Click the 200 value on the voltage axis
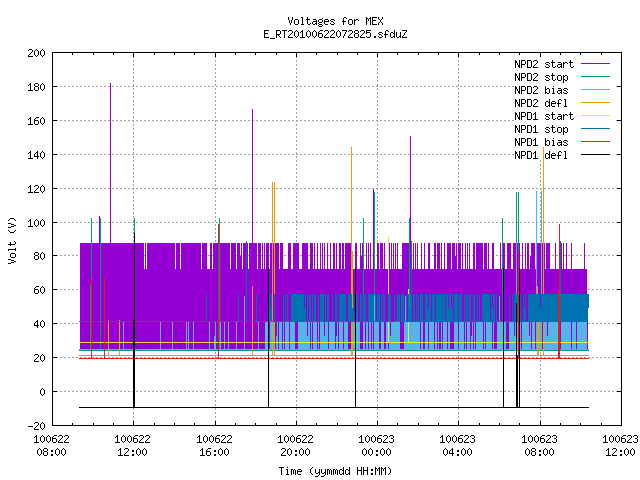Viewport: 640px width, 480px height. click(36, 53)
